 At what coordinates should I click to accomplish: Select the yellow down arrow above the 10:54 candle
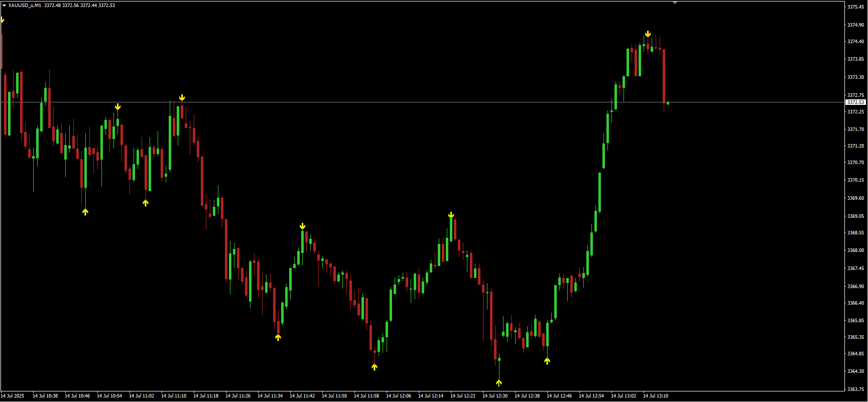point(117,107)
